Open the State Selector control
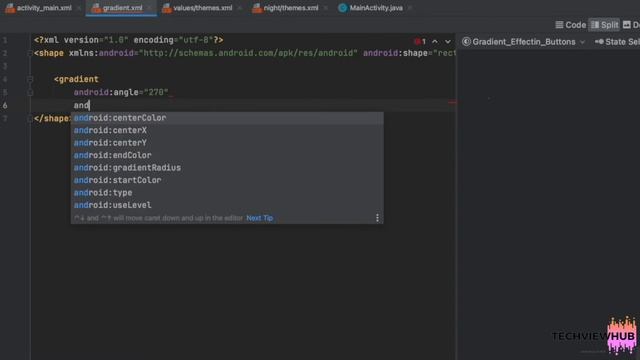This screenshot has width=640, height=360. tap(617, 42)
